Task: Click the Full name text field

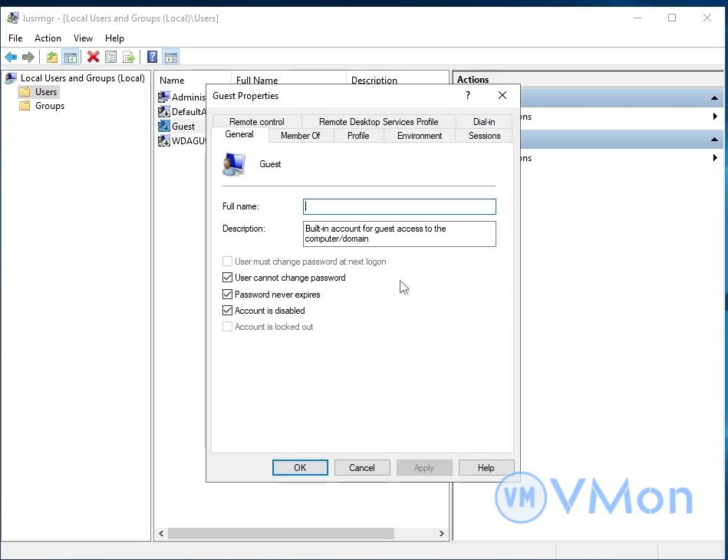Action: point(399,206)
